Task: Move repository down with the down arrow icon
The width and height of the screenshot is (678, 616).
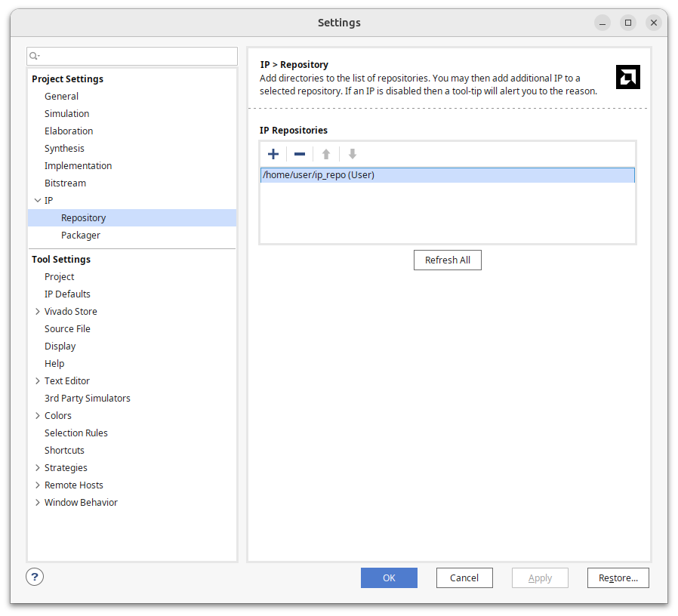Action: [x=353, y=154]
